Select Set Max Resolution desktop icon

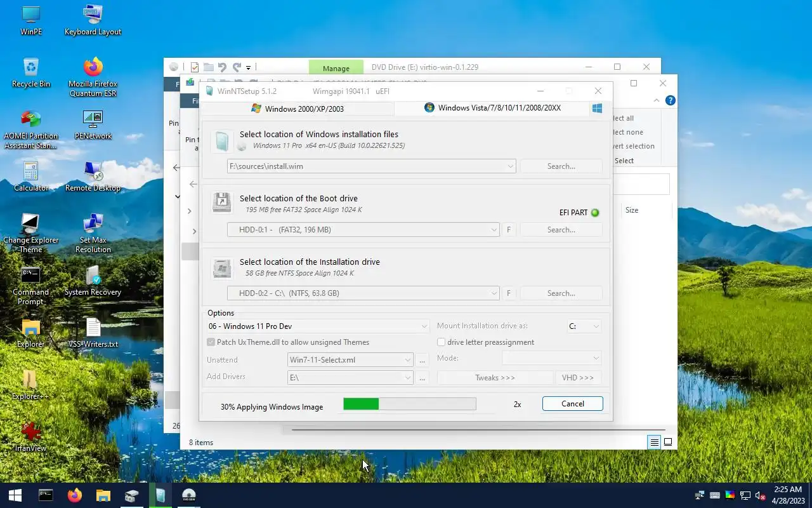click(93, 233)
